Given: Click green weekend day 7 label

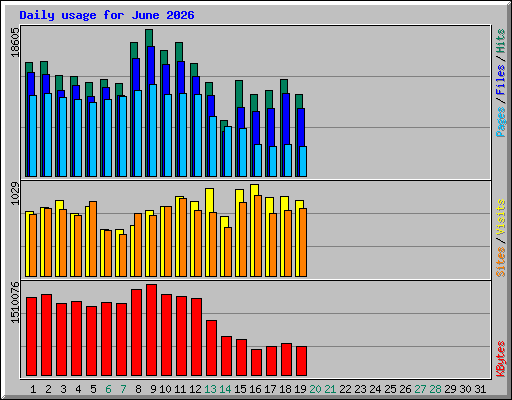Looking at the screenshot, I should (123, 389).
